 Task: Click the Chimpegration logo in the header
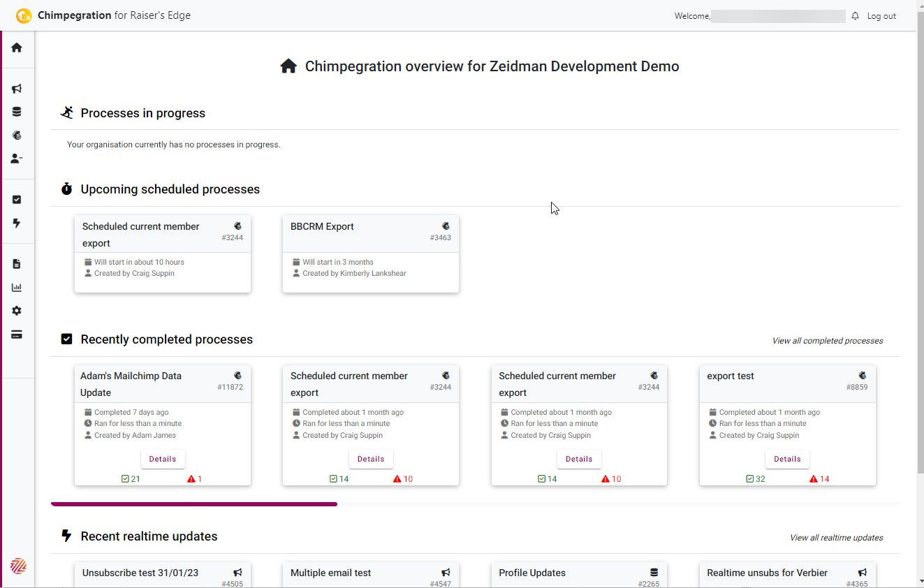click(x=24, y=15)
